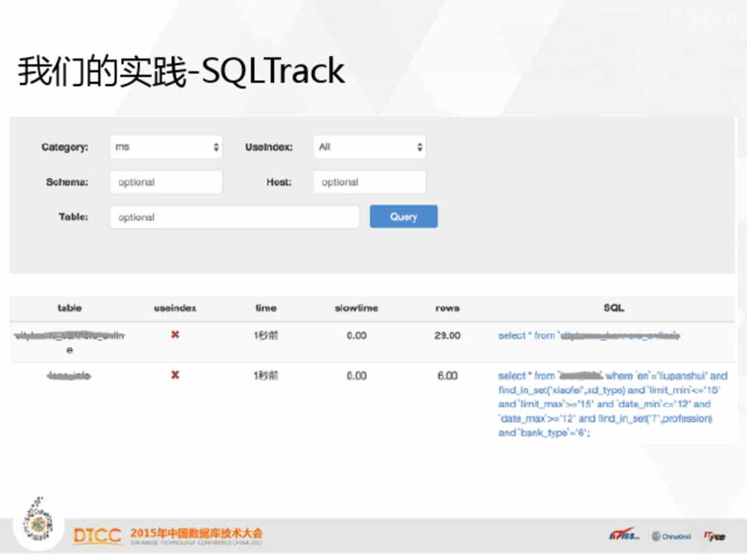
Task: Open the SQL query containing find_in_set
Action: [612, 404]
